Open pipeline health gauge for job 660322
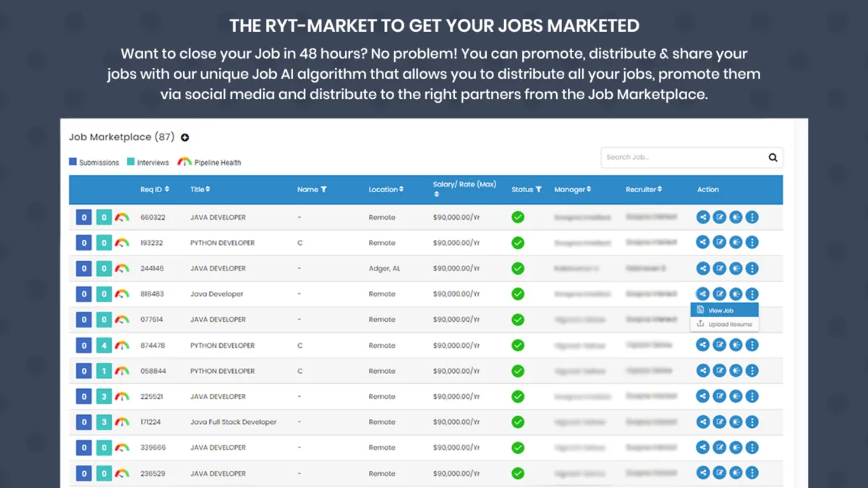Screen dimensions: 868x488 pyautogui.click(x=122, y=217)
